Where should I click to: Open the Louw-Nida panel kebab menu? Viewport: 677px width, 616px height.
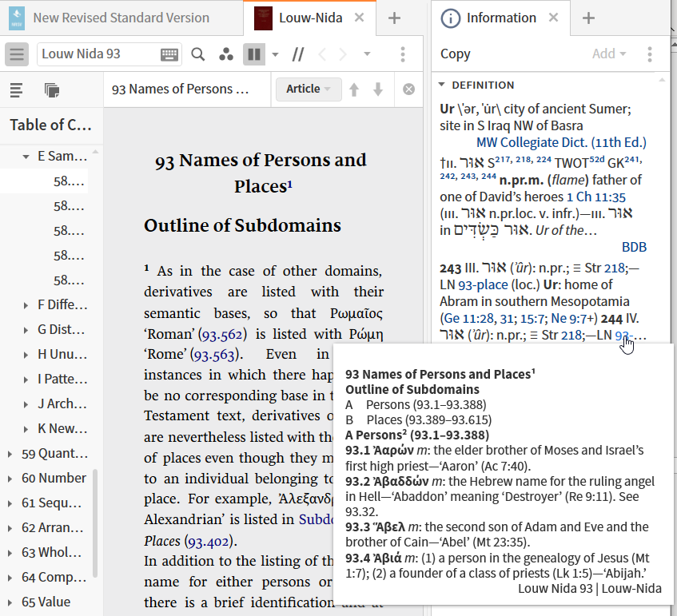[x=402, y=54]
